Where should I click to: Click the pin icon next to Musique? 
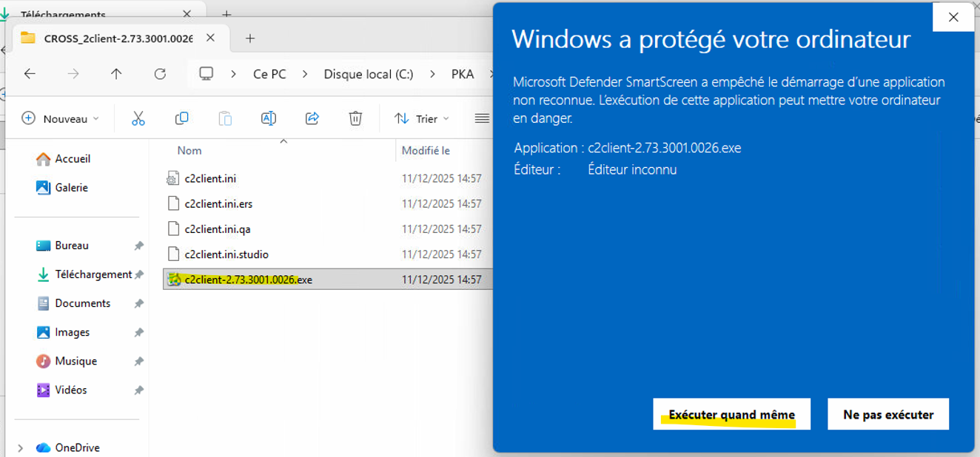138,361
